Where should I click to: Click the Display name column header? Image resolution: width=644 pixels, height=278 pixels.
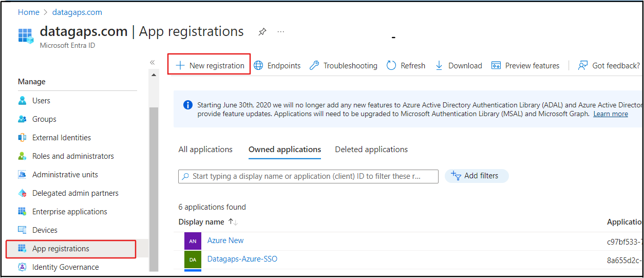(x=201, y=222)
